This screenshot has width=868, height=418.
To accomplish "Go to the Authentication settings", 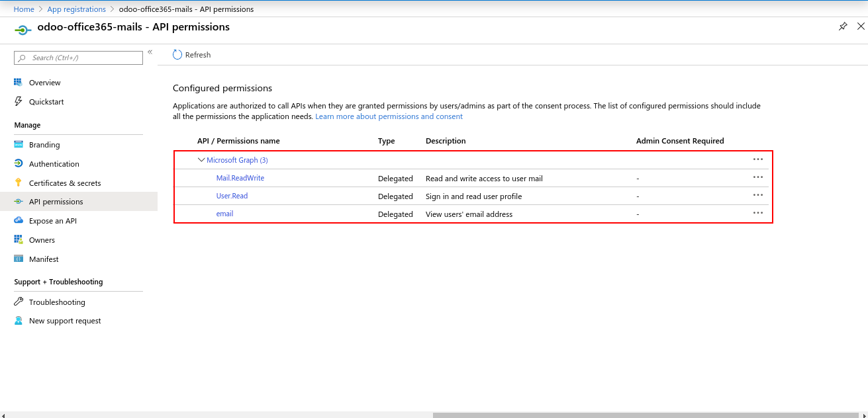I will coord(54,164).
